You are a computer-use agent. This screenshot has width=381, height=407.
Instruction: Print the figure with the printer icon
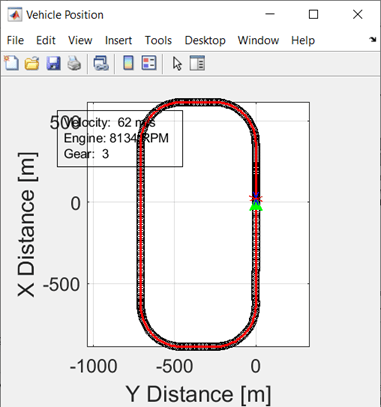point(74,63)
